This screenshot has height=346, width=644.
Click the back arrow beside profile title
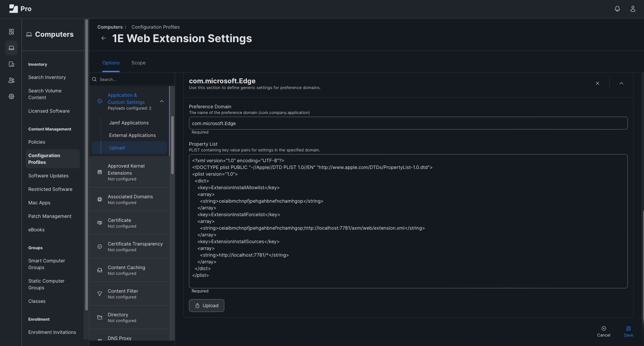(104, 38)
